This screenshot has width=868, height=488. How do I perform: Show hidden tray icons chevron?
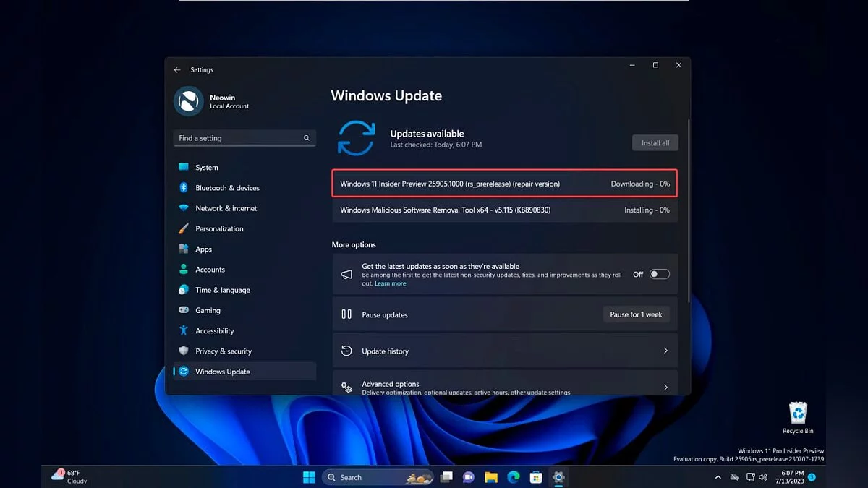coord(718,477)
